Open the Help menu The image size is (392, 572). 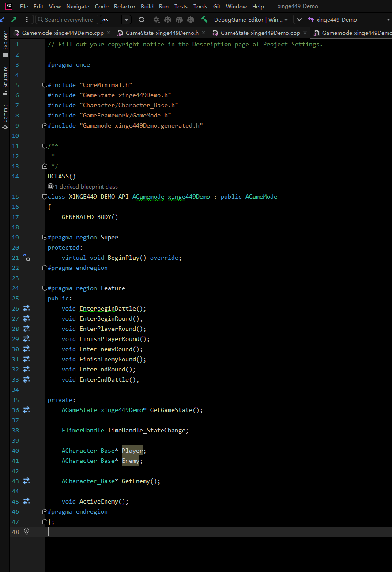258,6
